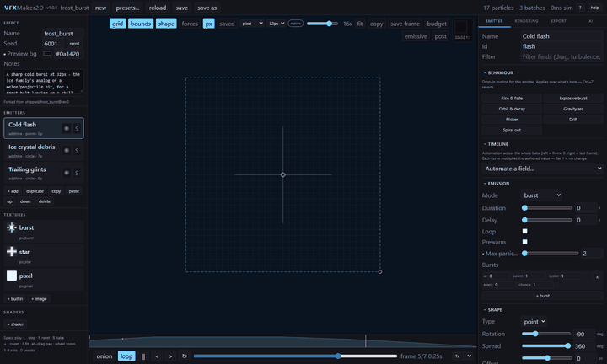Step to the previous frame
607x364 pixels.
pyautogui.click(x=157, y=356)
